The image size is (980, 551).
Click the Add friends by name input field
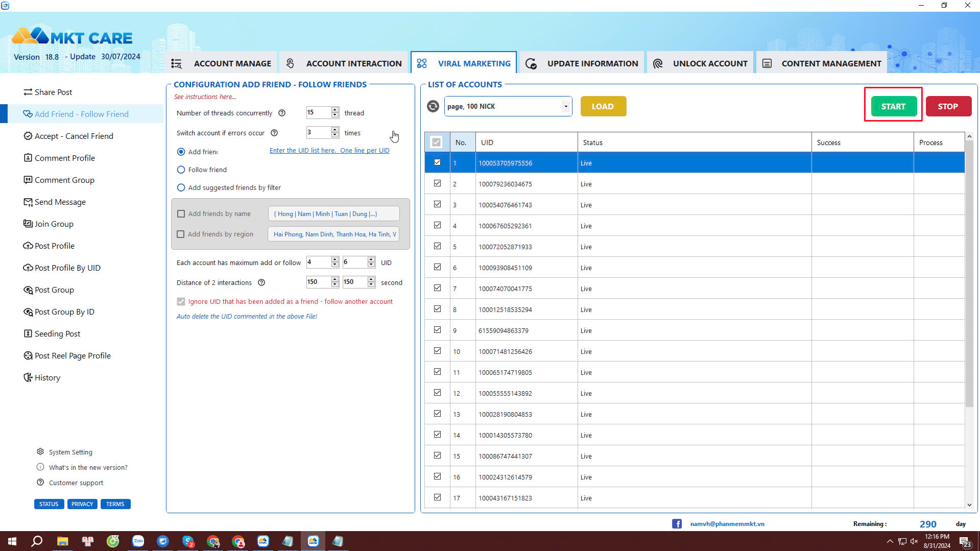[x=334, y=213]
